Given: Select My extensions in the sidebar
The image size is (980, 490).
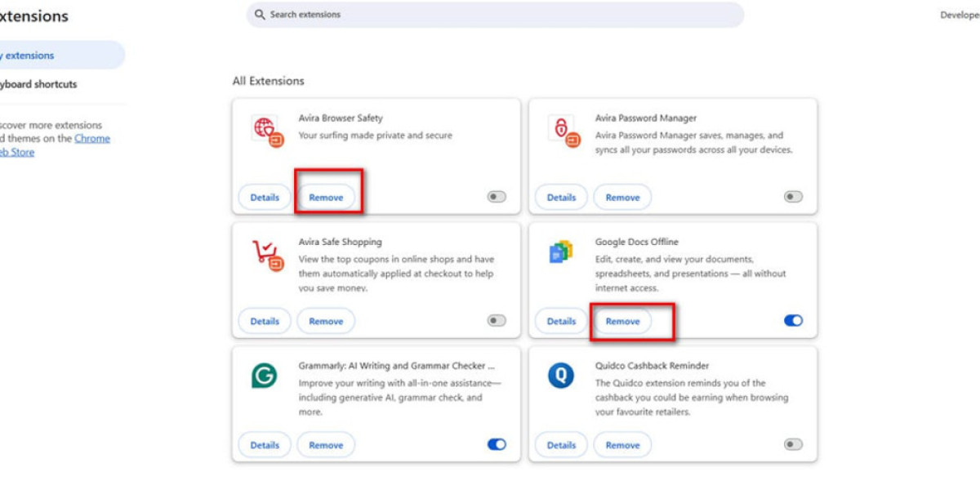Looking at the screenshot, I should pos(33,56).
